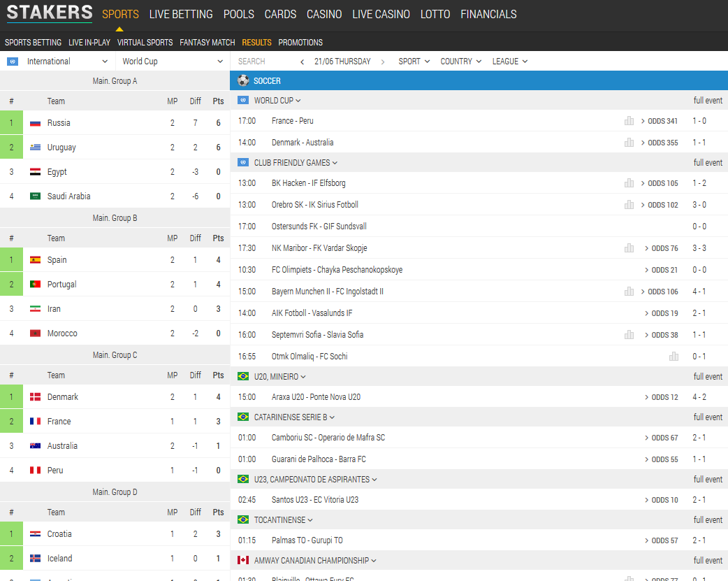The width and height of the screenshot is (728, 581).
Task: Open the Promotions submenu item
Action: 300,43
